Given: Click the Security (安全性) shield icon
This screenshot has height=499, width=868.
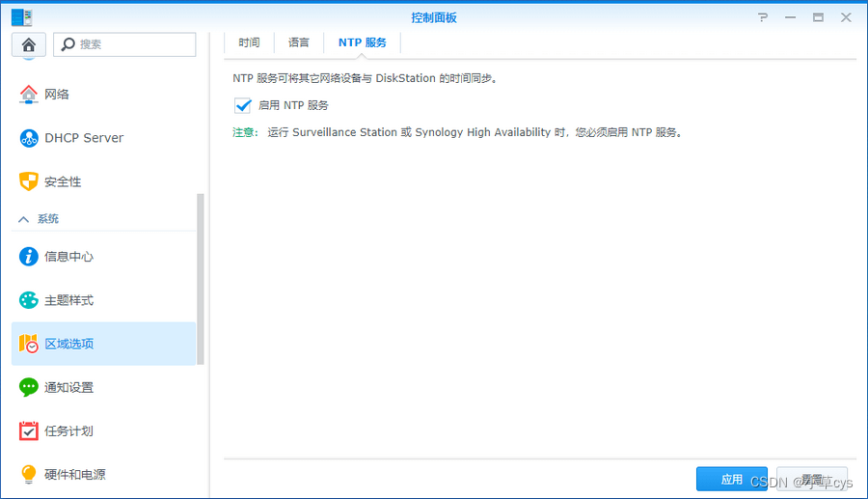Looking at the screenshot, I should [29, 181].
